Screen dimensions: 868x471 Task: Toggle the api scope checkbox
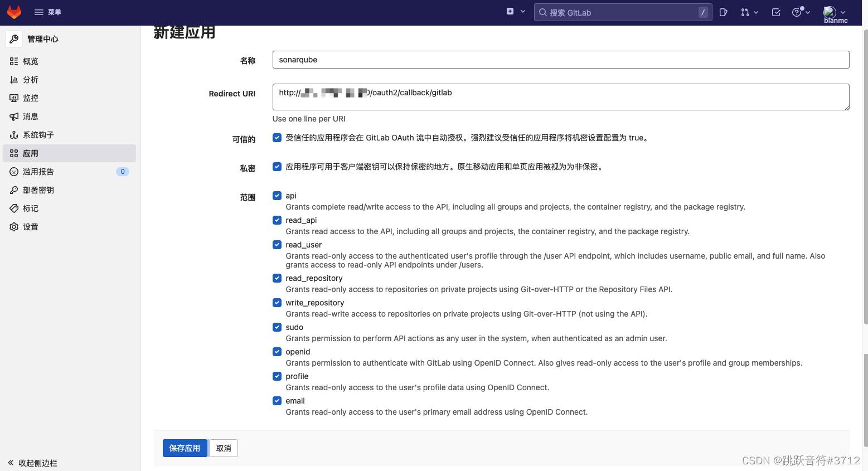click(277, 196)
